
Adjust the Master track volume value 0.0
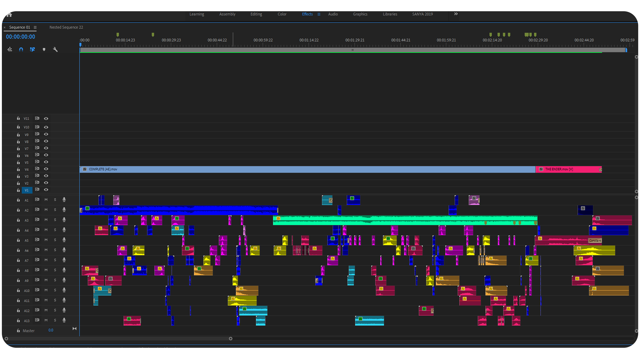(51, 330)
